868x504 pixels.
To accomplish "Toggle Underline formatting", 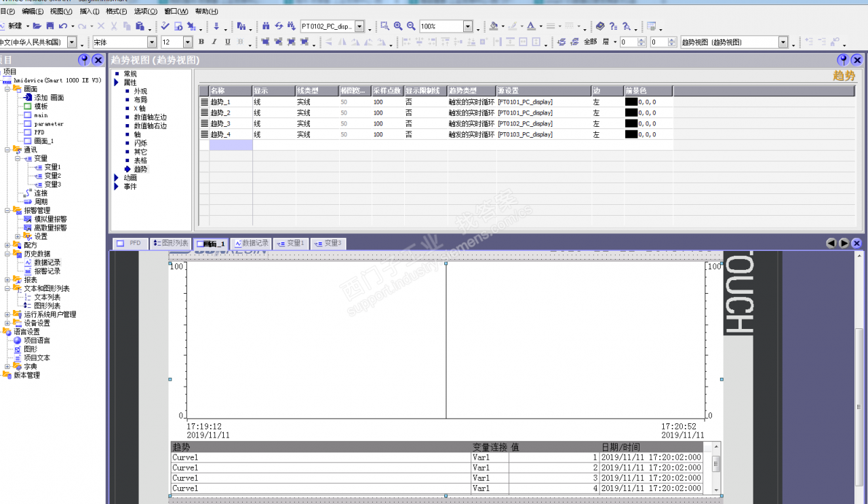I will 227,42.
